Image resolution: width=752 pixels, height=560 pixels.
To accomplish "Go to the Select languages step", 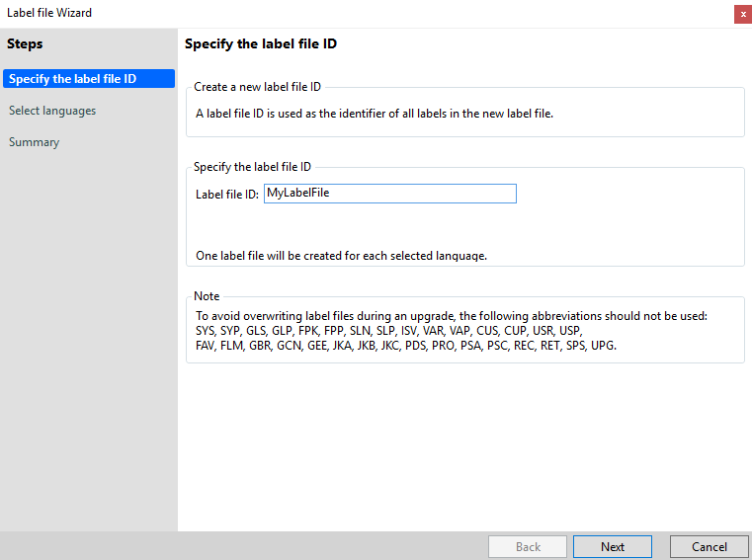I will point(52,111).
